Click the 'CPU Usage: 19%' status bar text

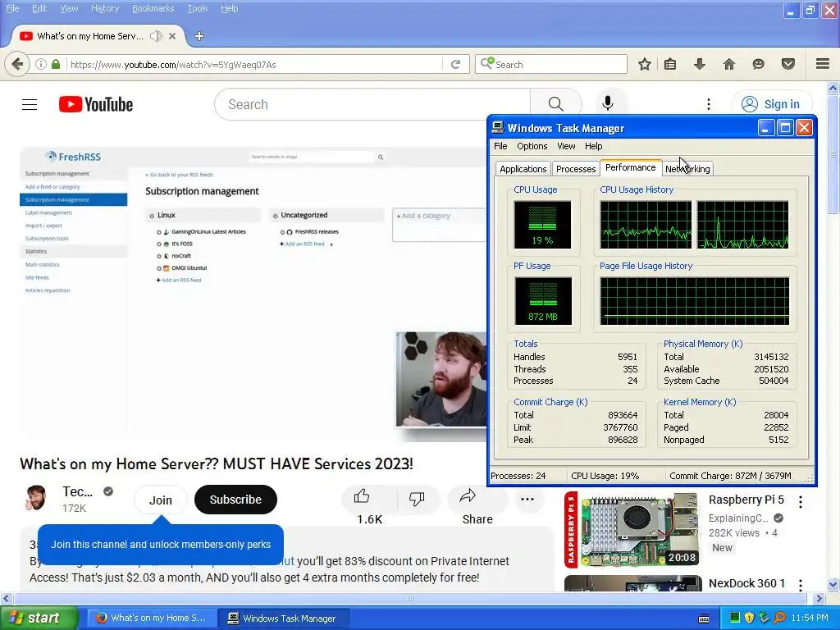tap(605, 476)
